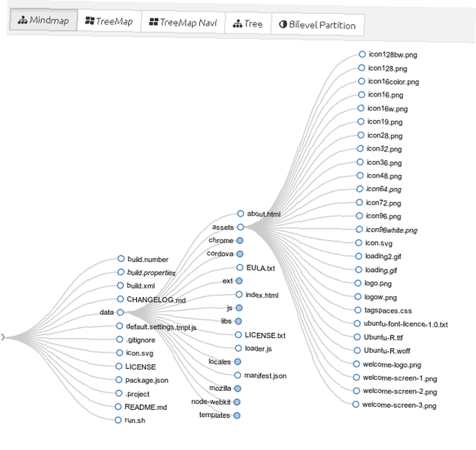Expand the cordova folder node
The width and height of the screenshot is (476, 450).
(240, 254)
